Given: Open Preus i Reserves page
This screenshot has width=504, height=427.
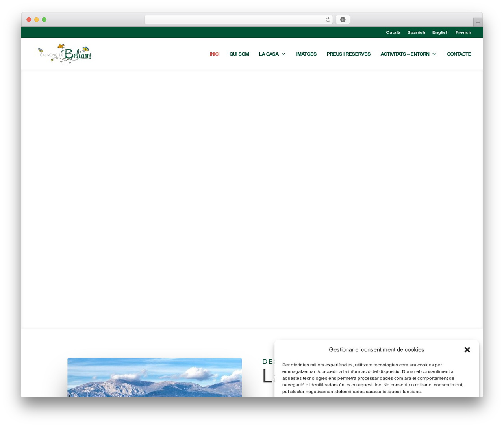Looking at the screenshot, I should 348,54.
